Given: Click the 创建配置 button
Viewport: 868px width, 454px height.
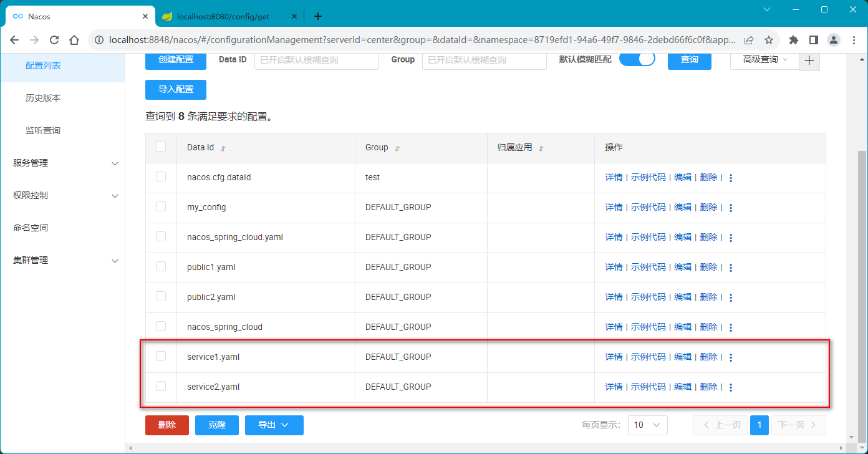Looking at the screenshot, I should click(x=176, y=60).
